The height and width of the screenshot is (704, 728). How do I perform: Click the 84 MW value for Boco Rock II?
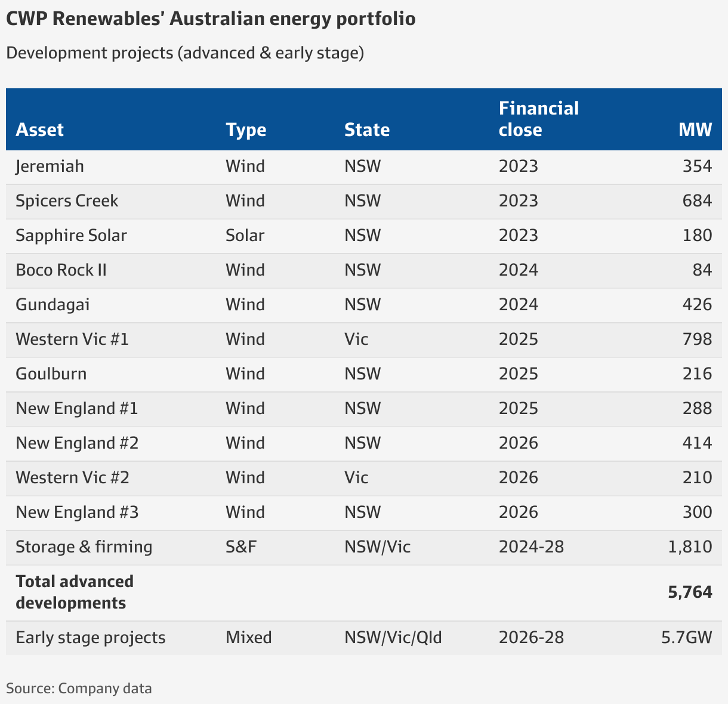[x=702, y=270]
